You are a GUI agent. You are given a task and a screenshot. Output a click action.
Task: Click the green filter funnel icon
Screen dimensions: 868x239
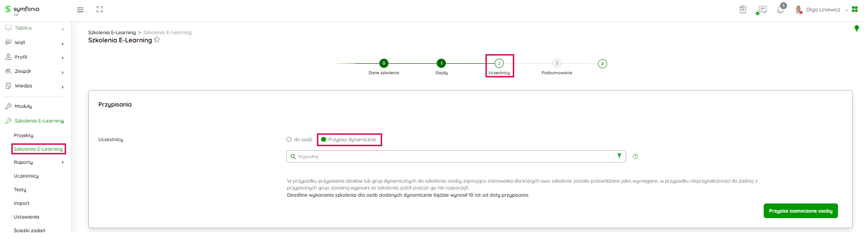click(x=619, y=156)
